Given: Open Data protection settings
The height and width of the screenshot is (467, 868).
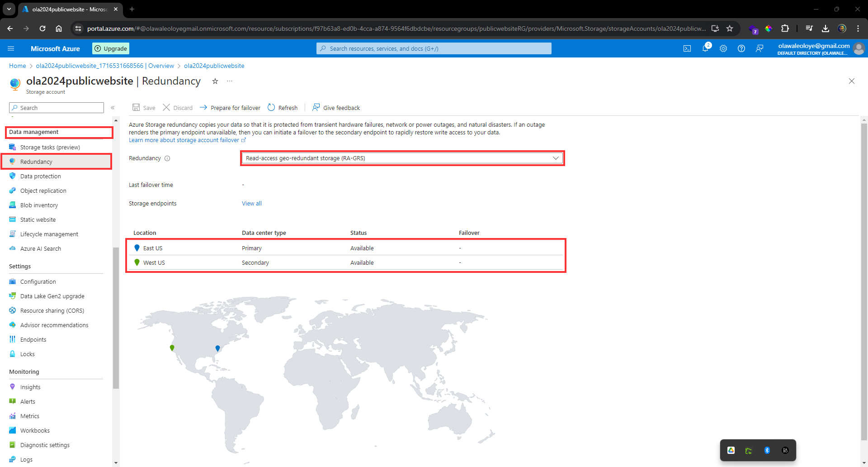Looking at the screenshot, I should (40, 176).
